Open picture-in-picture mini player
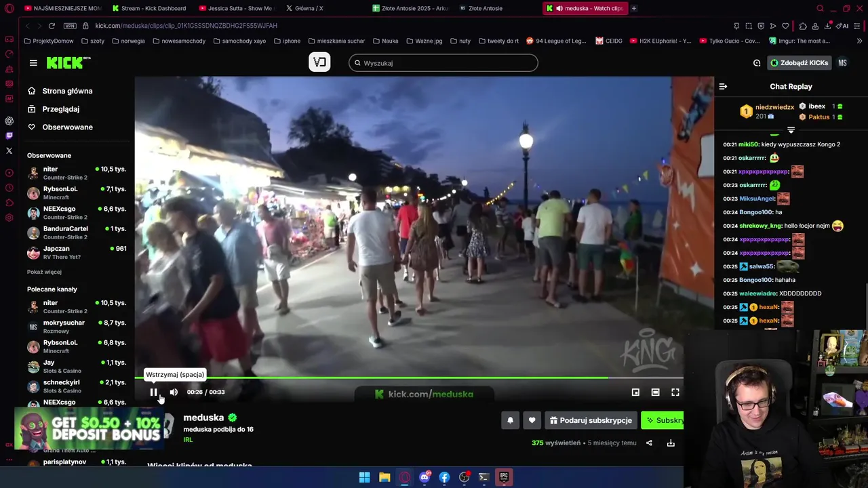868x488 pixels. pos(635,392)
